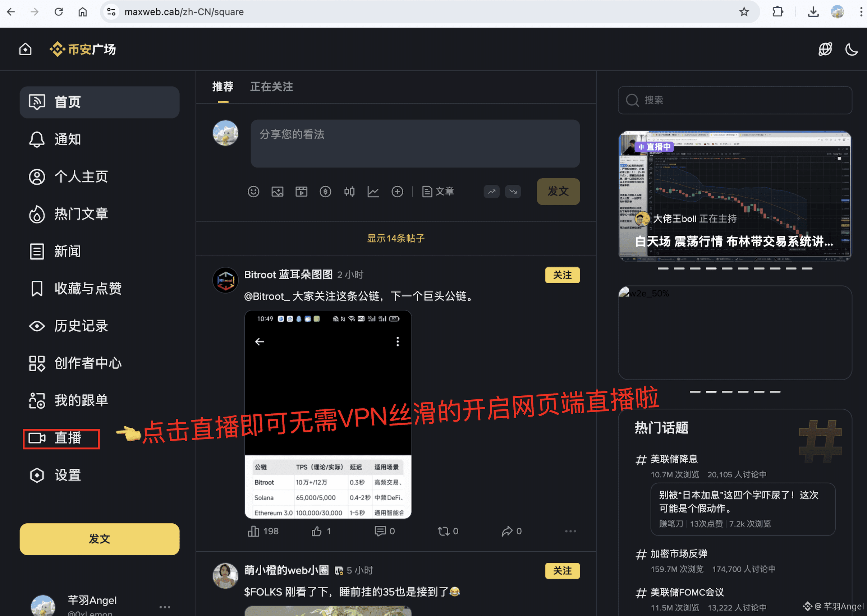Click the share arrow on Bitroot post
Screen dimensions: 867x616
coord(507,531)
